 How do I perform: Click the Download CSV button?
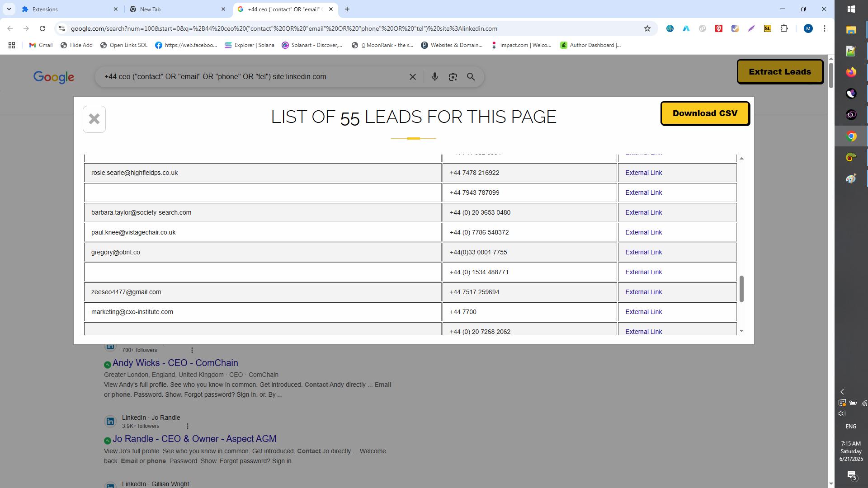pyautogui.click(x=704, y=113)
